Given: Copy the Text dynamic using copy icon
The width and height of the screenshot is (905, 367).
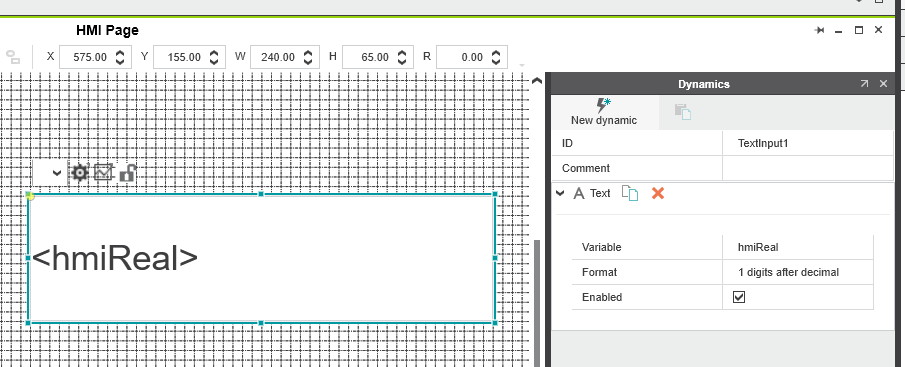Looking at the screenshot, I should click(x=630, y=193).
